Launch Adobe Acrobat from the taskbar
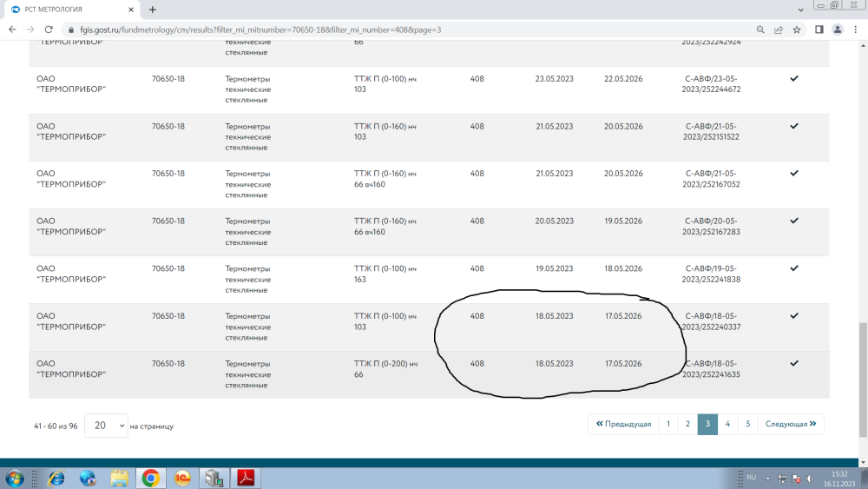Screen dimensions: 868x489 pos(246,478)
